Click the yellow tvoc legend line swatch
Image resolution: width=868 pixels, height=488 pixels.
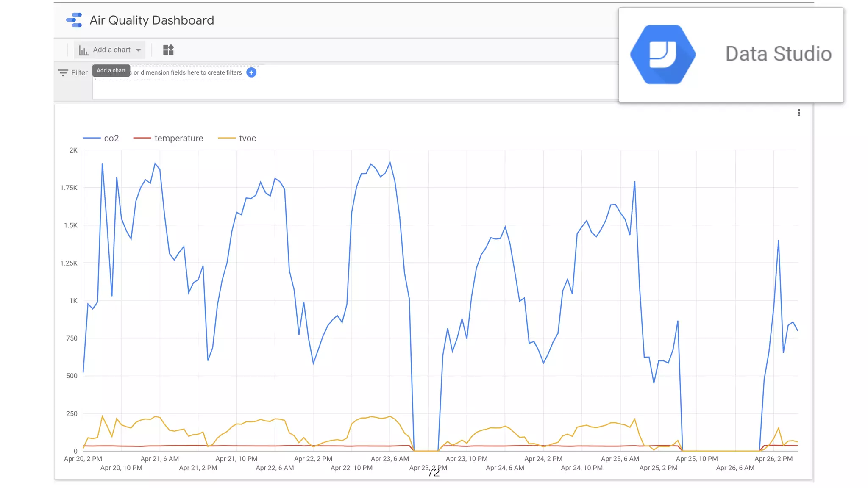coord(226,139)
